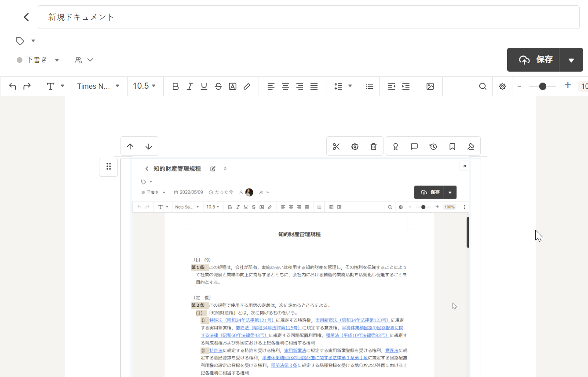Open the dropdown arrow next to 保存
This screenshot has height=377, width=588.
(571, 60)
